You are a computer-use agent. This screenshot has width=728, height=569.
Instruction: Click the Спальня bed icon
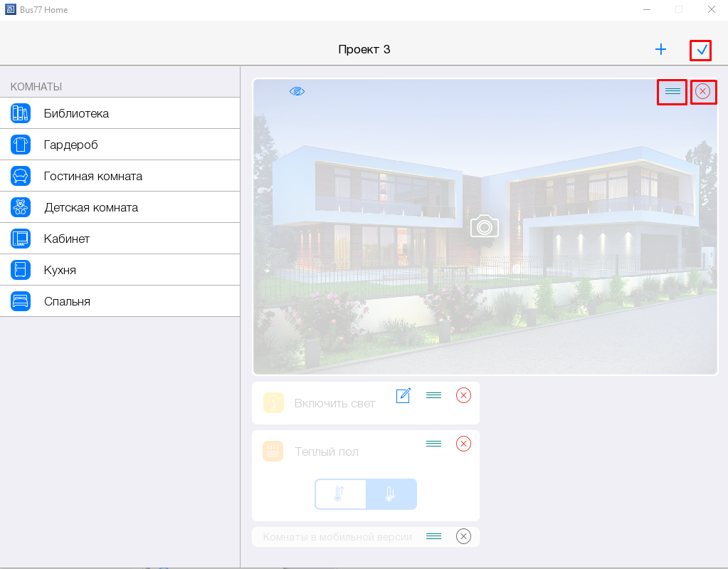point(21,301)
